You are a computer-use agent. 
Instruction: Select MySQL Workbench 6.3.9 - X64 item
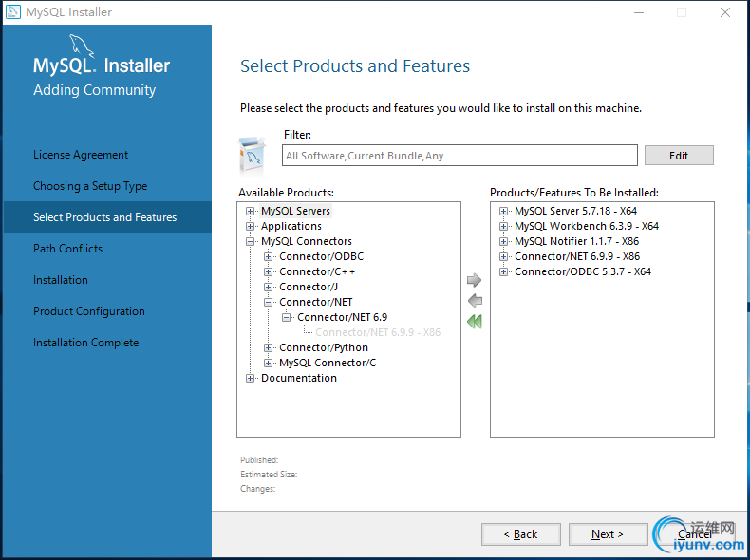587,226
